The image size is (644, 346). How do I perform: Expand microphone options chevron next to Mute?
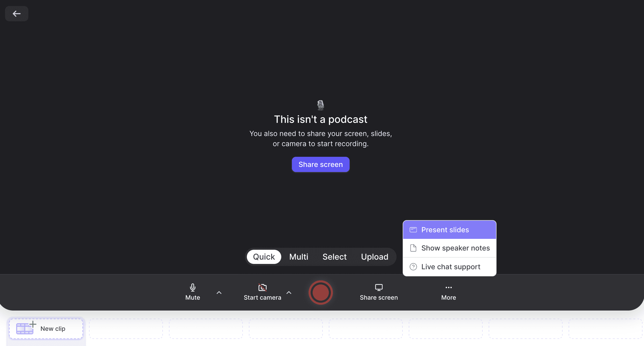(219, 293)
